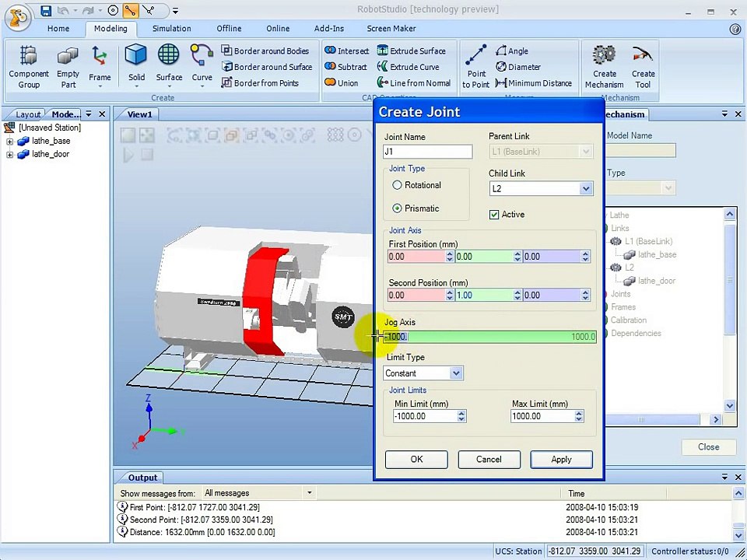Click the Jog Axis slider bar
747x560 pixels.
490,337
